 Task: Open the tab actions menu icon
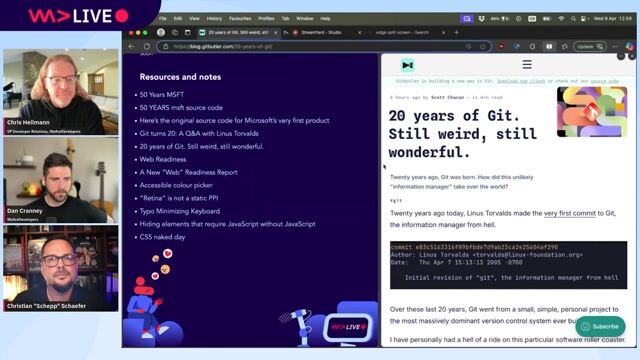click(188, 32)
